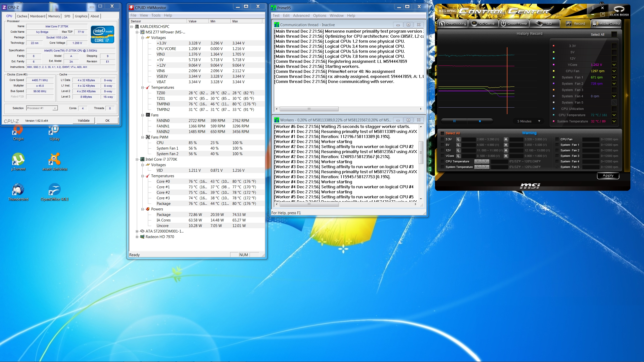Check the Warning Select All checkbox
Image resolution: width=644 pixels, height=362 pixels.
(442, 133)
